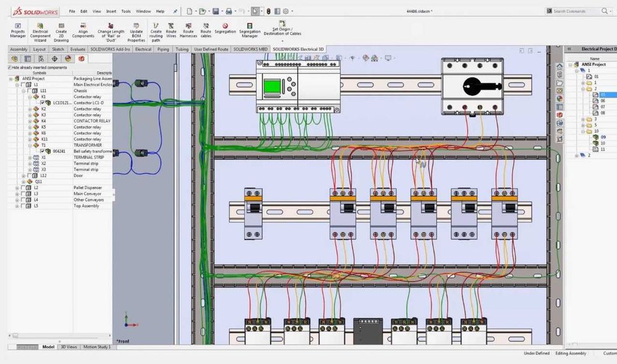This screenshot has width=617, height=364.
Task: Check the box for location L1
Action: pos(23,85)
